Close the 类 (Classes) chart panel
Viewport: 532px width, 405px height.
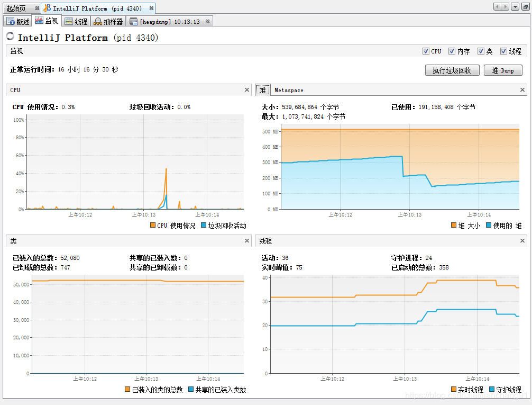pyautogui.click(x=246, y=240)
